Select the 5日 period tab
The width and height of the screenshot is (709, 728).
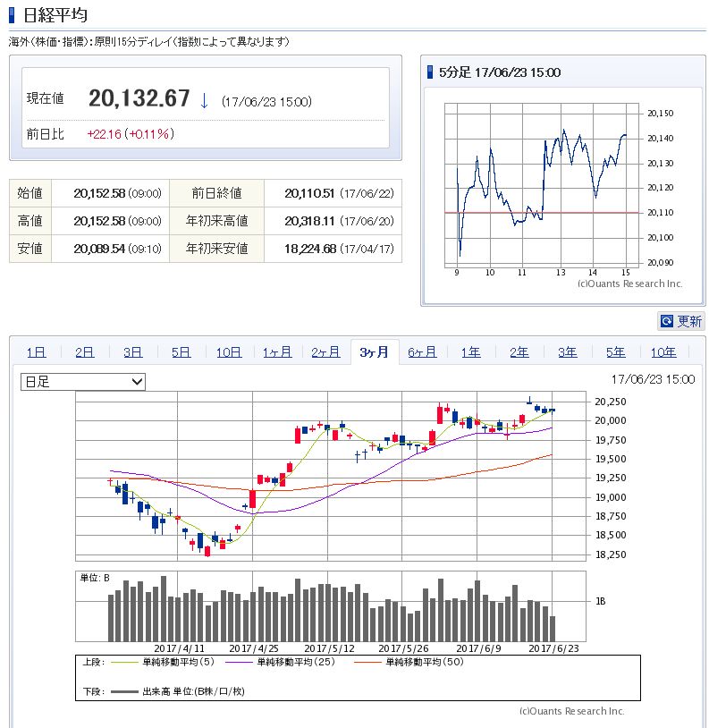point(181,352)
